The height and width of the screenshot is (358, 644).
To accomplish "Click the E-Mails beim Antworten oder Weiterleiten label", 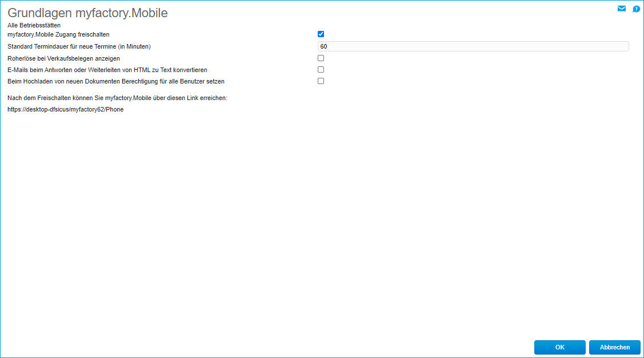I will pyautogui.click(x=107, y=70).
